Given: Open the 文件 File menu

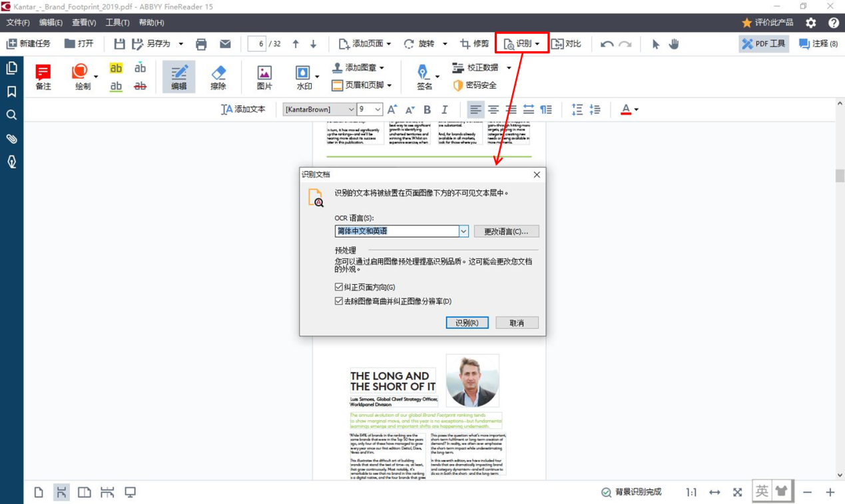Looking at the screenshot, I should pyautogui.click(x=17, y=23).
